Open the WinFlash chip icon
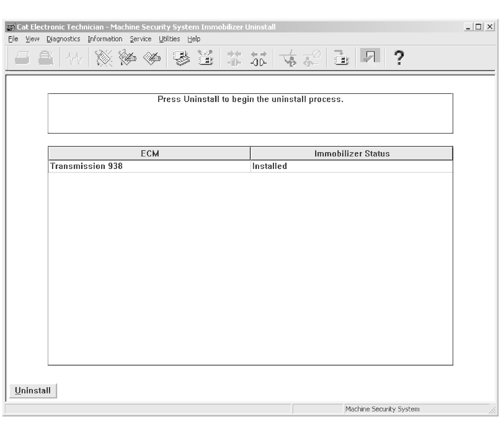 (x=341, y=58)
